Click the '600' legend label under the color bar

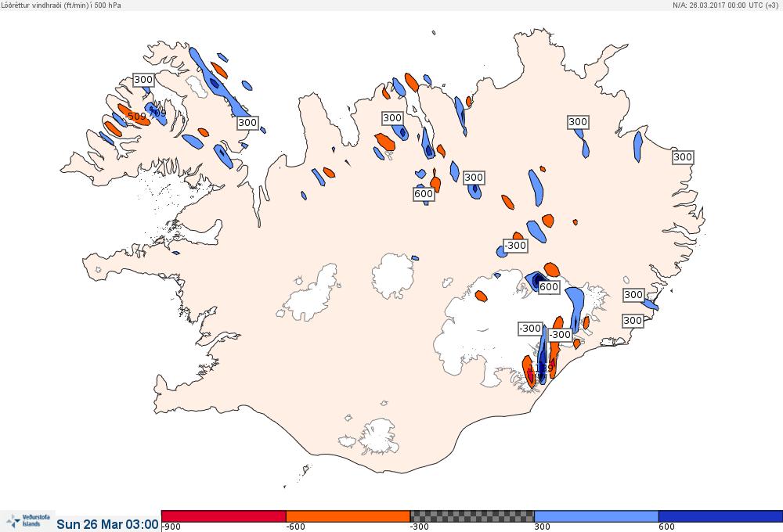tap(666, 527)
